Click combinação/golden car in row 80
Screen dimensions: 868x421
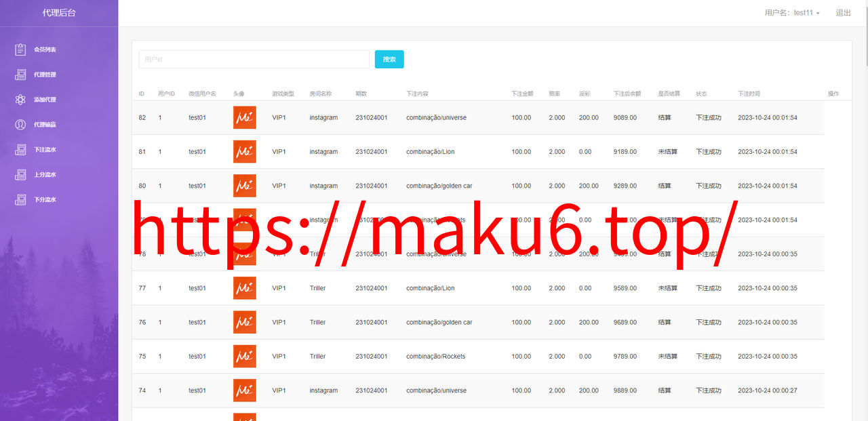[439, 186]
